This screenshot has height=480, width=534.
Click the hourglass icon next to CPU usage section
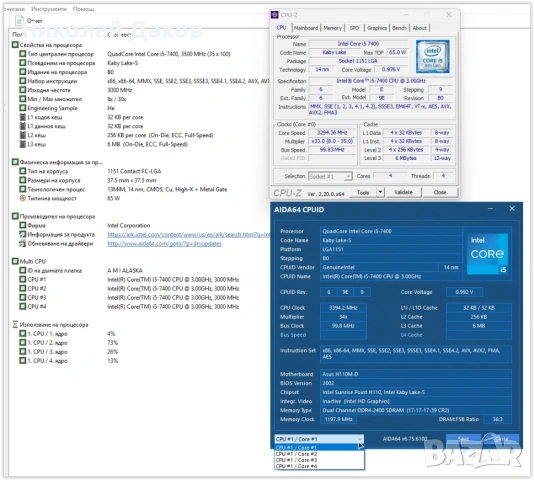[15, 324]
